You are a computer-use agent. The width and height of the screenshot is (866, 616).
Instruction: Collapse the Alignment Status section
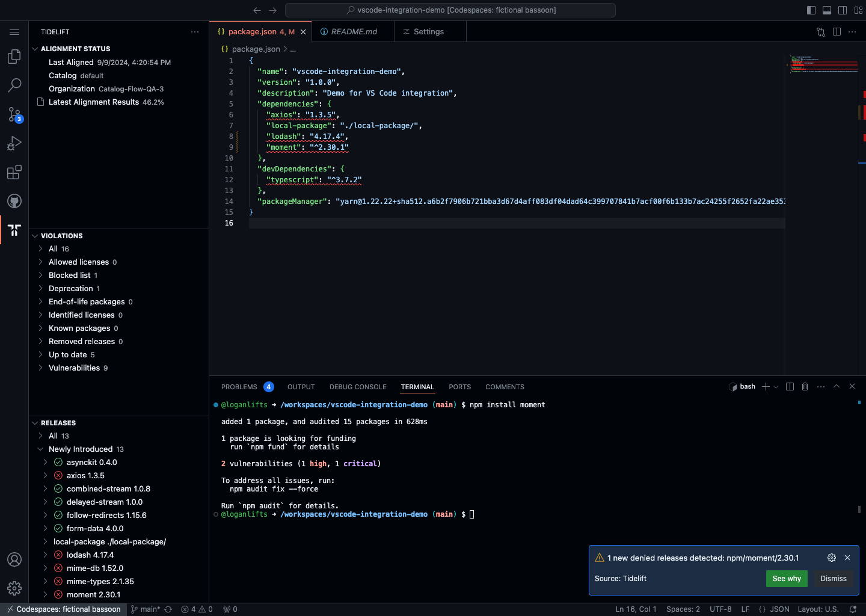118,49
